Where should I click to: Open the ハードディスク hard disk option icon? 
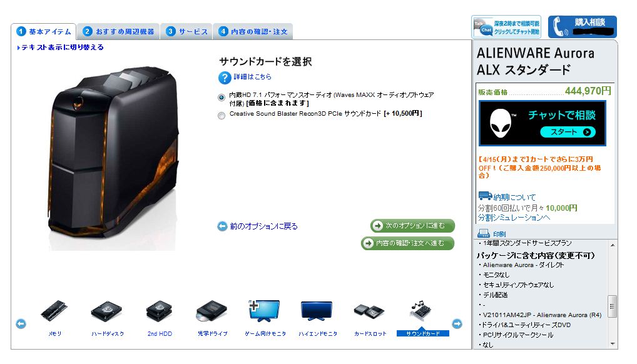point(106,311)
